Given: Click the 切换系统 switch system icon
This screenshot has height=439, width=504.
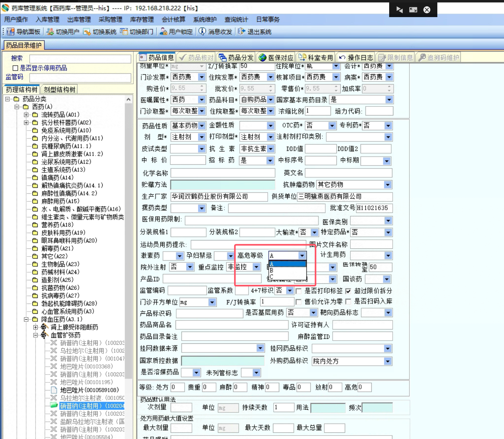Looking at the screenshot, I should (x=87, y=32).
